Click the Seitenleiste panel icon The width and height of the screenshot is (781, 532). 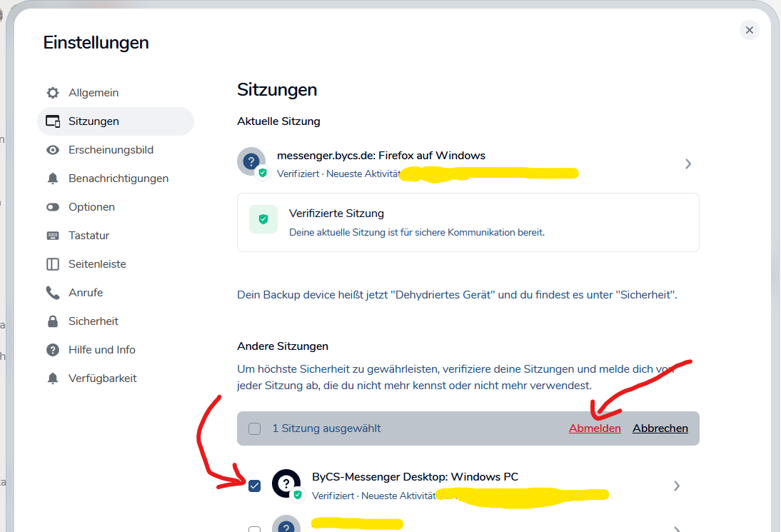coord(53,264)
